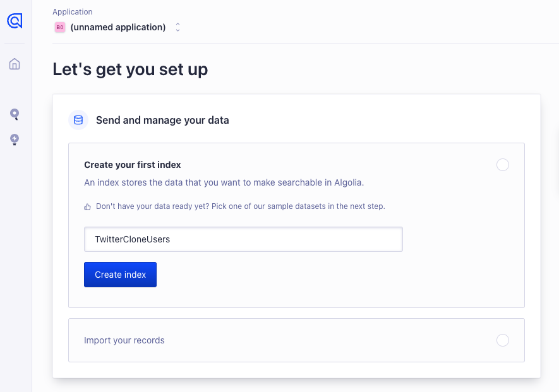Click the database icon beside Send and manage
The image size is (559, 392).
coord(78,120)
